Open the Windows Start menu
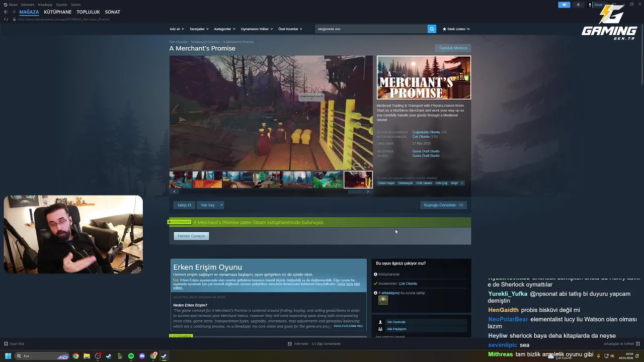 click(x=8, y=356)
